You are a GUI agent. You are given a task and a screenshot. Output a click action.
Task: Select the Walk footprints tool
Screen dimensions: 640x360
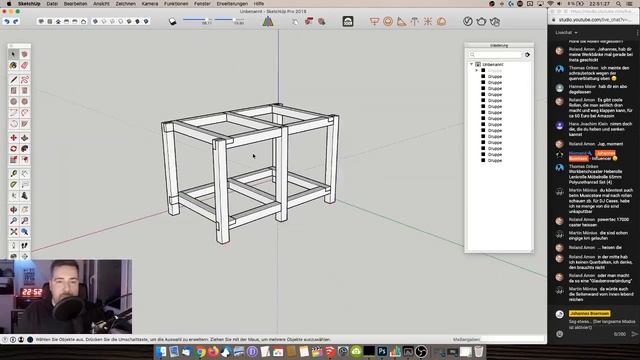point(24,246)
